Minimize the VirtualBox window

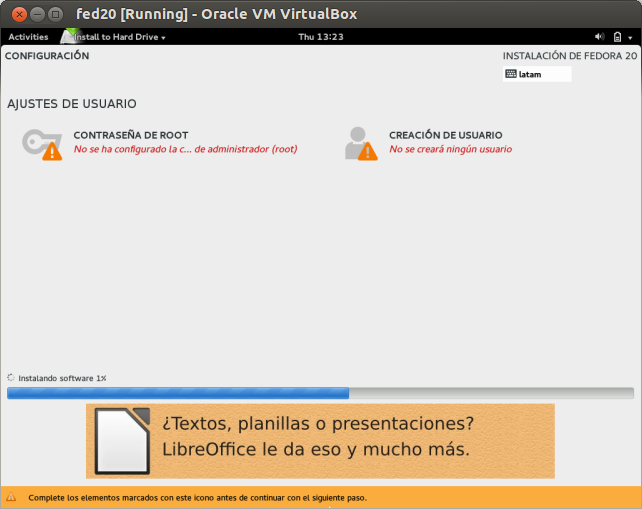tap(37, 14)
